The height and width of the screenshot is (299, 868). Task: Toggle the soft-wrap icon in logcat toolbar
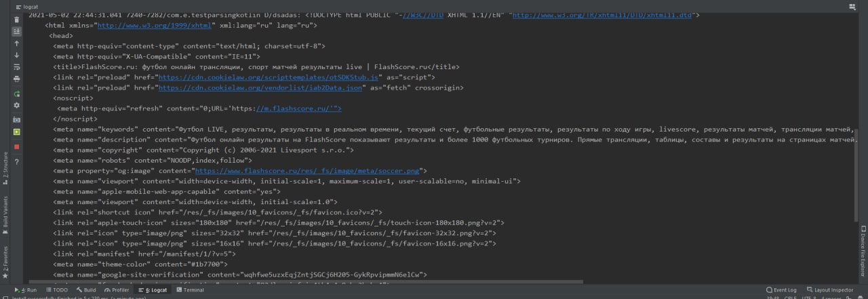click(x=17, y=67)
